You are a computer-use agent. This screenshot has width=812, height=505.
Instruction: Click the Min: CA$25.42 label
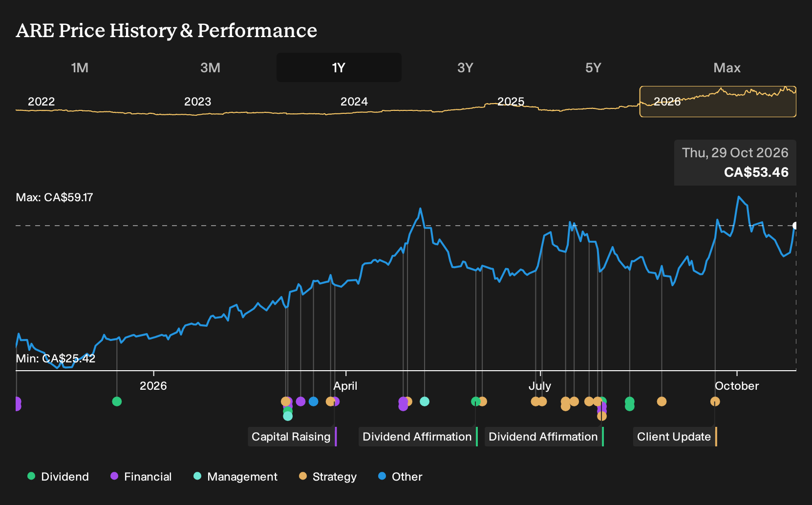(x=56, y=358)
